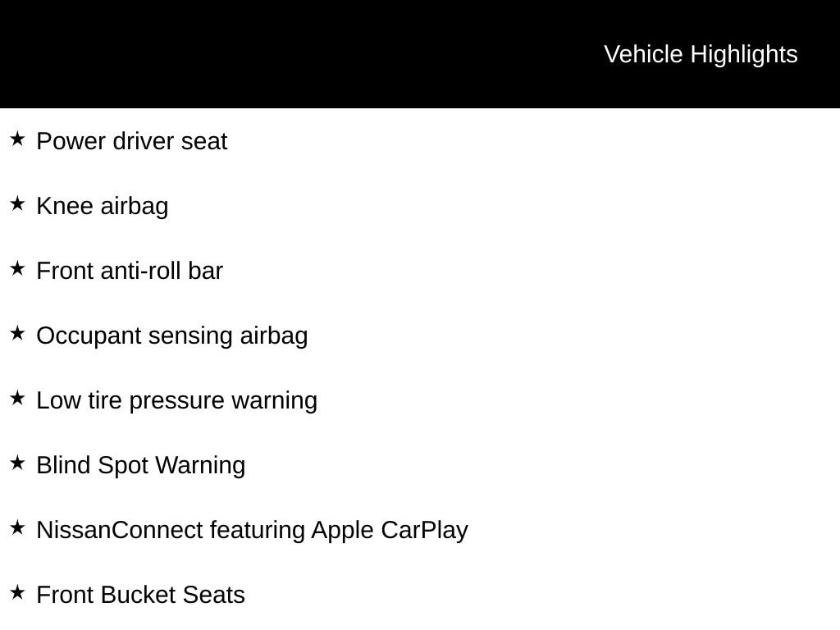
Task: Click the 'Blind Spot Warning' text
Action: pos(141,465)
